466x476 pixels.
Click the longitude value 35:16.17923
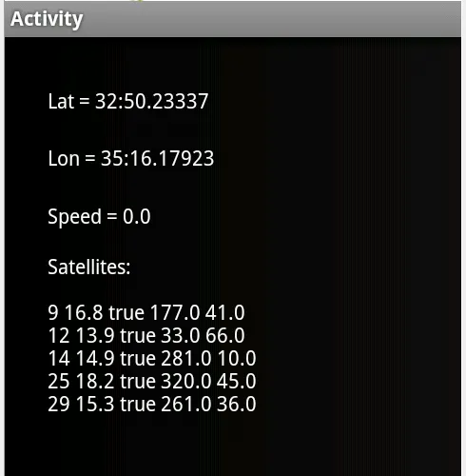158,158
